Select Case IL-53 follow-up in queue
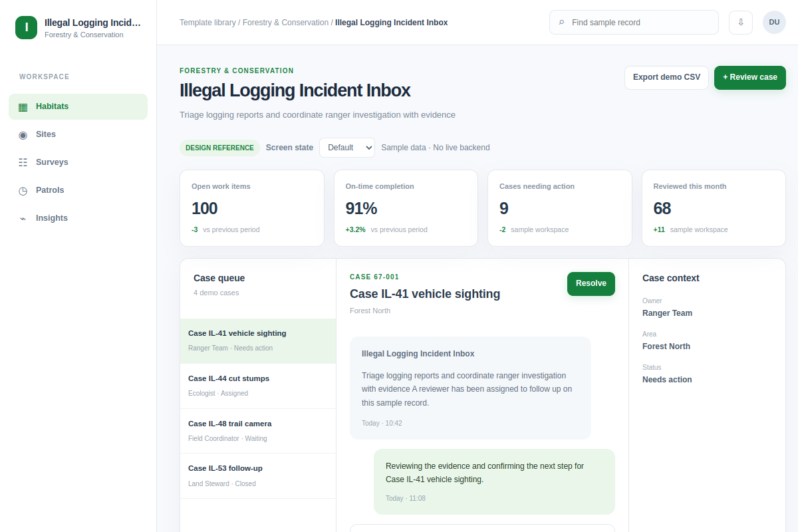798x532 pixels. tap(258, 475)
